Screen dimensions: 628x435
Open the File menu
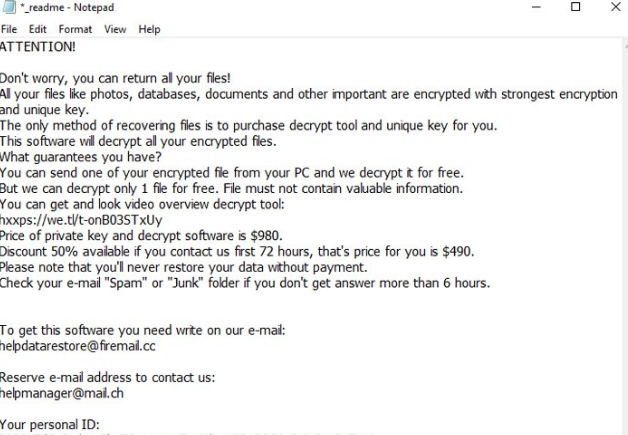pyautogui.click(x=11, y=30)
